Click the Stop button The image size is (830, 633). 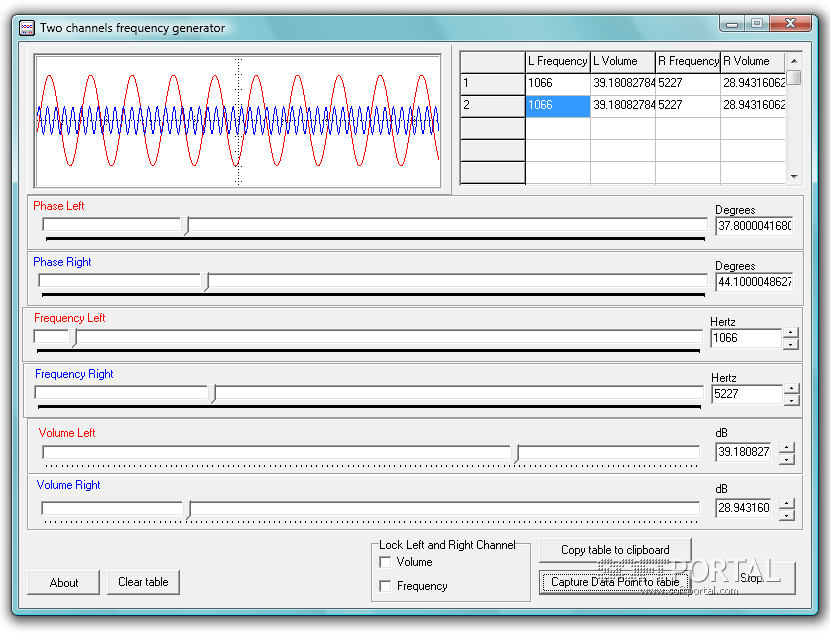(751, 578)
